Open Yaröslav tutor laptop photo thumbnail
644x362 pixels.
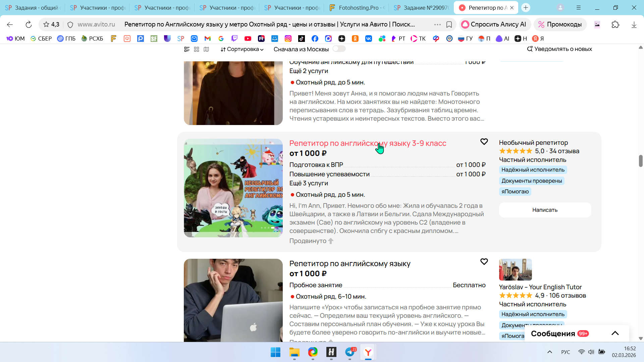233,300
